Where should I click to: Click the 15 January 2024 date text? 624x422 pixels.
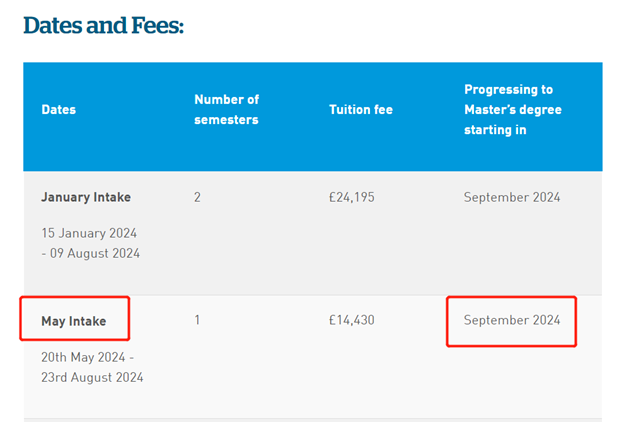click(x=89, y=233)
